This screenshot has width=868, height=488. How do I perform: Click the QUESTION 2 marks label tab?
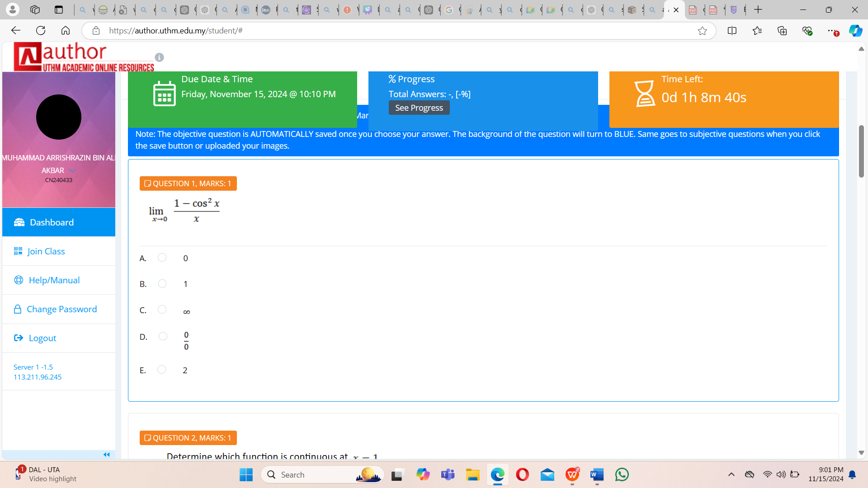pos(188,438)
